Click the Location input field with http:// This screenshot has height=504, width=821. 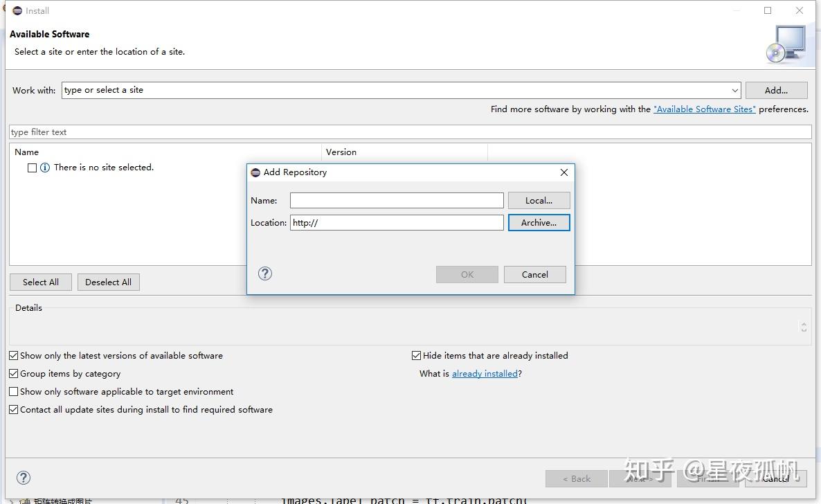pos(397,223)
